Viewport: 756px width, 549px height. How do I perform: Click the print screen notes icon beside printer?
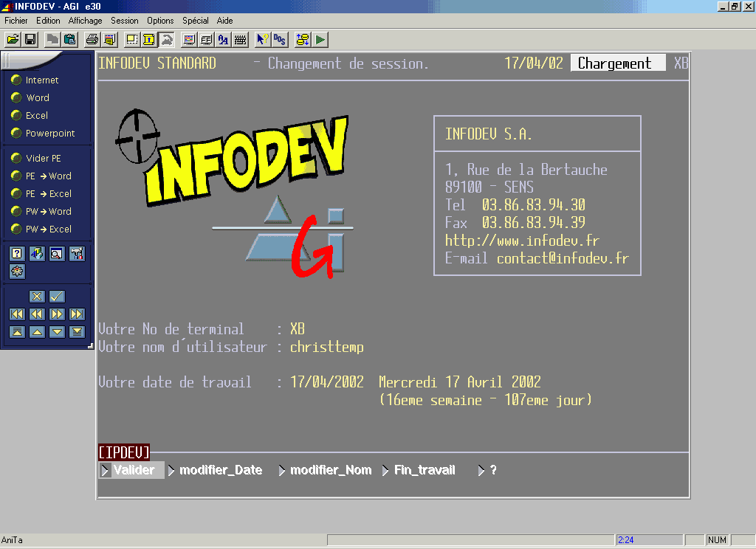click(110, 40)
